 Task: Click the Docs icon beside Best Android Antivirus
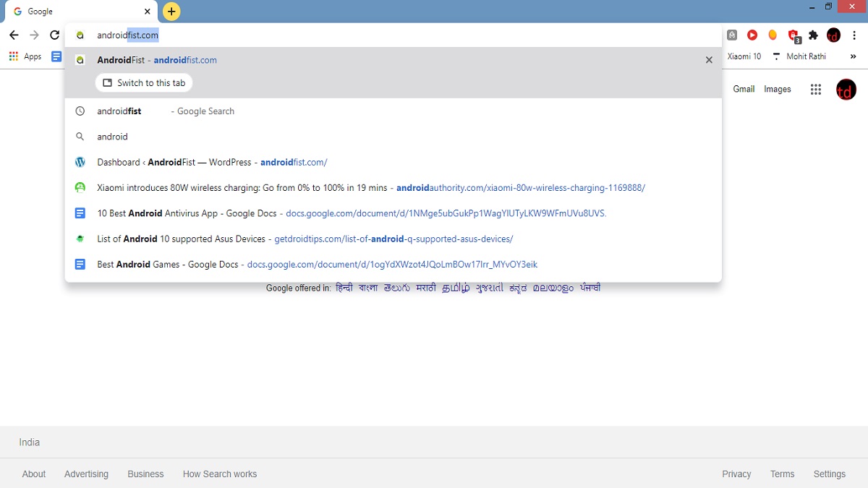pos(80,213)
